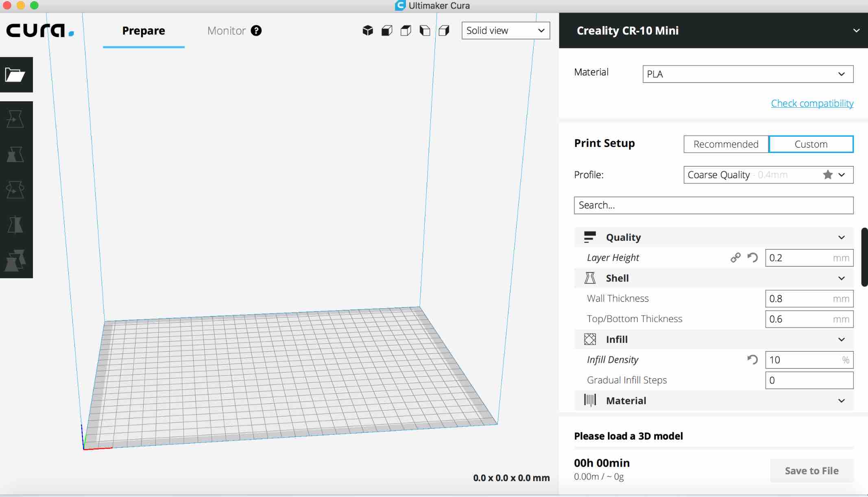Open the Prepare tab
Viewport: 868px width, 497px height.
click(x=144, y=31)
